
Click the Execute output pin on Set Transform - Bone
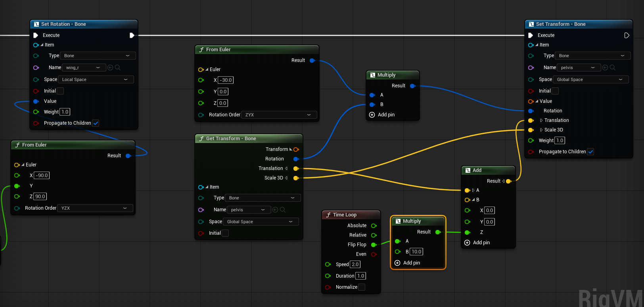click(x=627, y=35)
